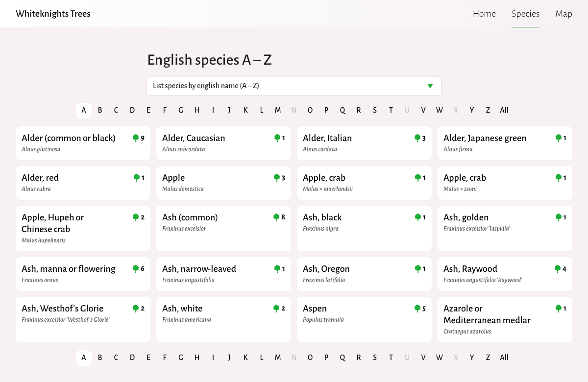Select the Species navigation item
This screenshot has width=588, height=382.
click(x=525, y=14)
